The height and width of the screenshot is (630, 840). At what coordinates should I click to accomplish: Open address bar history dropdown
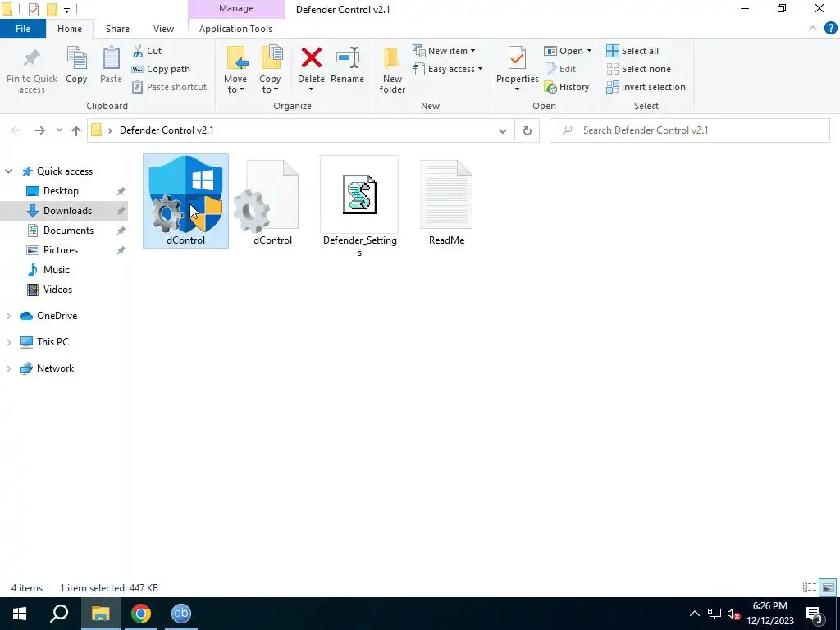pos(503,130)
